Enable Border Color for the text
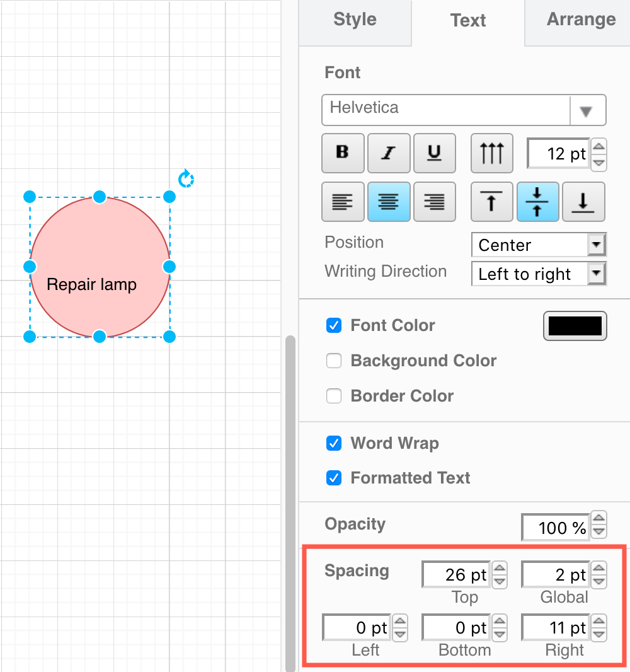630x672 pixels. pos(333,396)
